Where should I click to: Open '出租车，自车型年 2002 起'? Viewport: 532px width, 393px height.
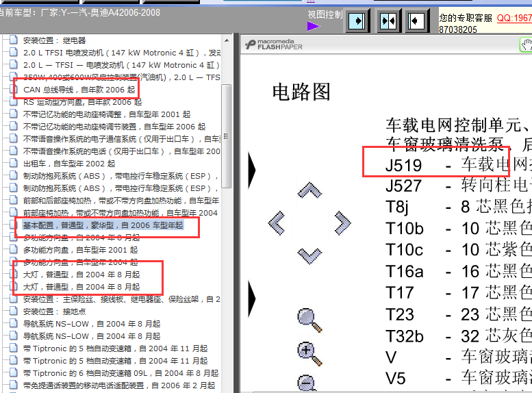69,164
